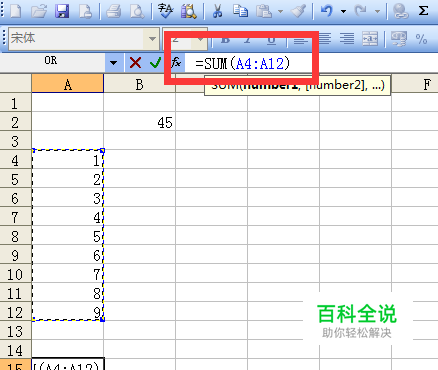Open the font size dropdown
The height and width of the screenshot is (370, 438).
[x=200, y=39]
